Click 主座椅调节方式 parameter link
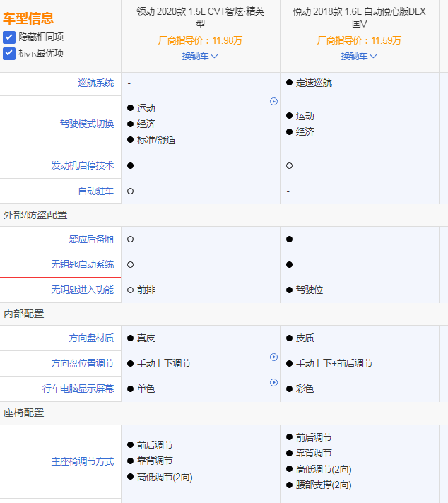Screen dimensions: 448x503 (x=82, y=462)
